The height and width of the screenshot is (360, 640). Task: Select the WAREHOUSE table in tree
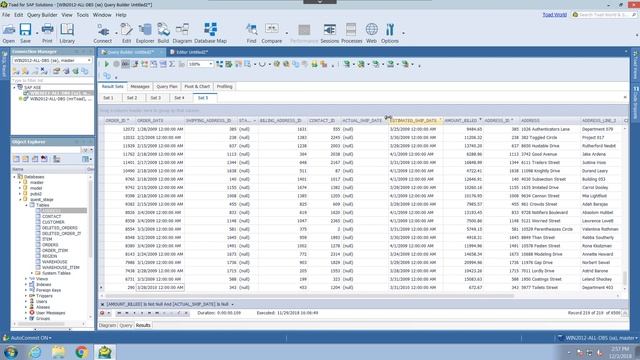(54, 262)
